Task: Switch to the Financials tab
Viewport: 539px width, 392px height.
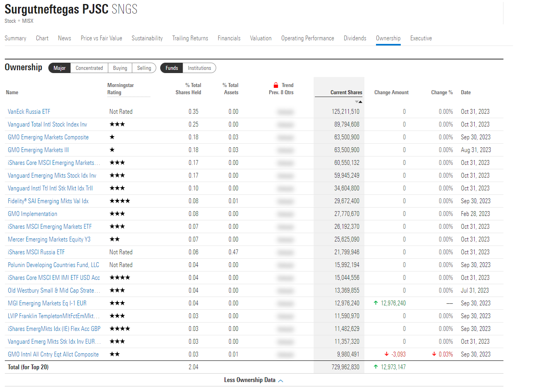Action: point(229,38)
